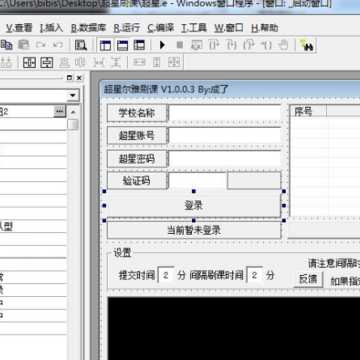This screenshot has height=360, width=360.
Task: Click the 超星密码 input field
Action: [225, 158]
